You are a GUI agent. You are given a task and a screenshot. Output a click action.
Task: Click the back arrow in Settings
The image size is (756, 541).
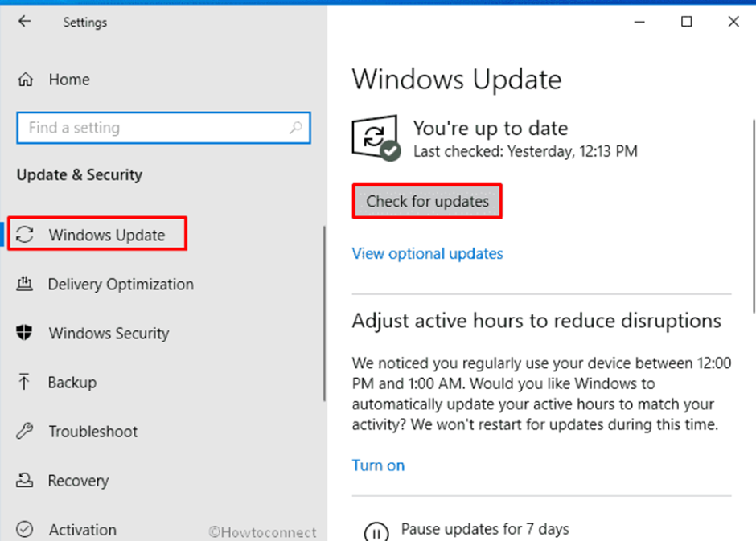click(25, 22)
